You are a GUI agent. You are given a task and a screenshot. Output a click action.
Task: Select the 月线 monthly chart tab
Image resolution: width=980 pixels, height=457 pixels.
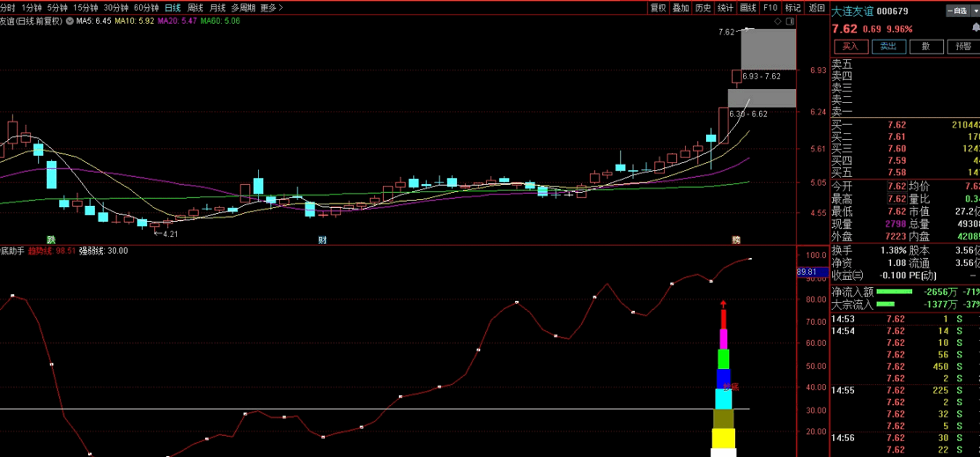(217, 8)
